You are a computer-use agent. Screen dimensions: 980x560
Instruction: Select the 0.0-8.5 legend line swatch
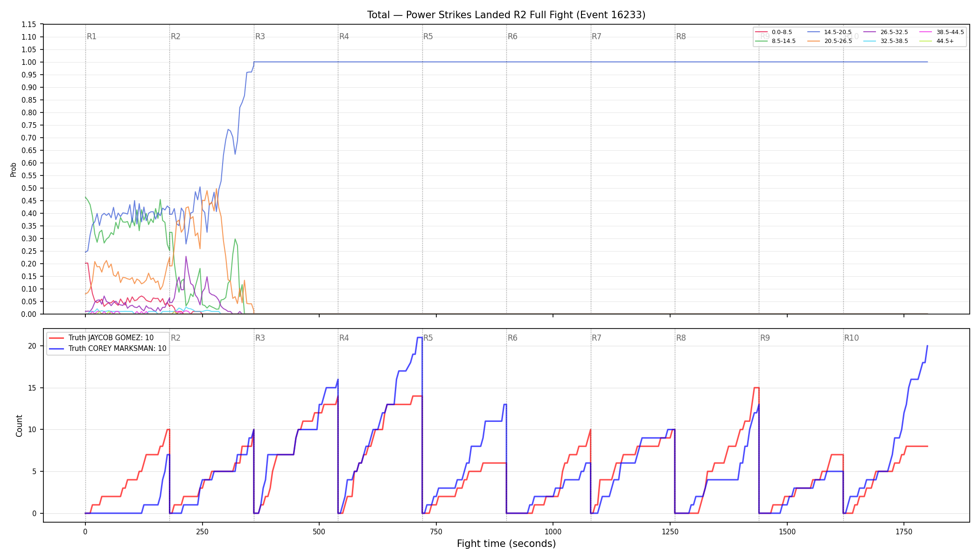point(761,32)
